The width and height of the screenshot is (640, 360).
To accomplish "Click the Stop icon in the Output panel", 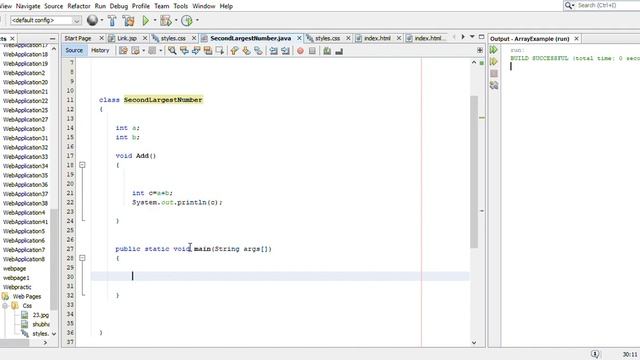I will coord(494,73).
